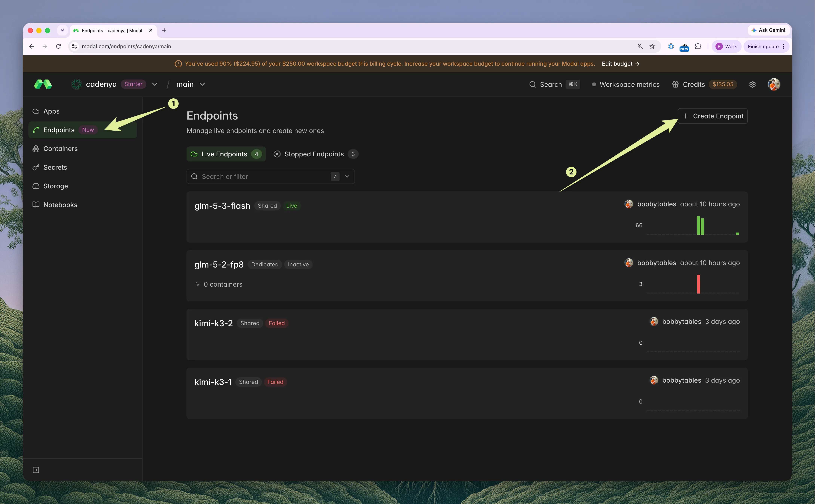
Task: Open the browser Extensions puzzle icon
Action: pos(698,46)
